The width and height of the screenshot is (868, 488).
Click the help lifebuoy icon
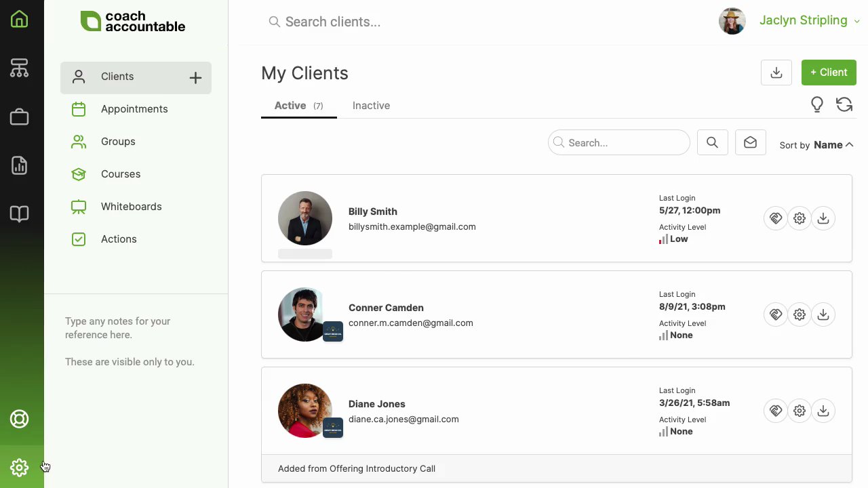pyautogui.click(x=19, y=419)
